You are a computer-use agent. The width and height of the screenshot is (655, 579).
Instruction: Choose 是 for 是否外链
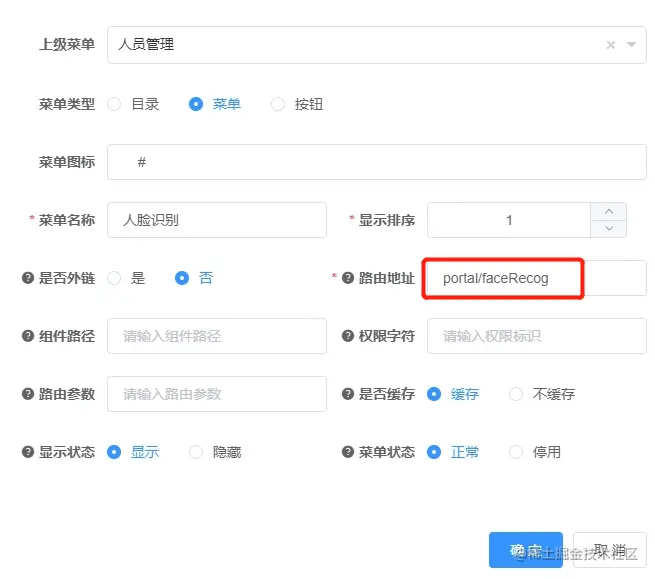pos(114,278)
